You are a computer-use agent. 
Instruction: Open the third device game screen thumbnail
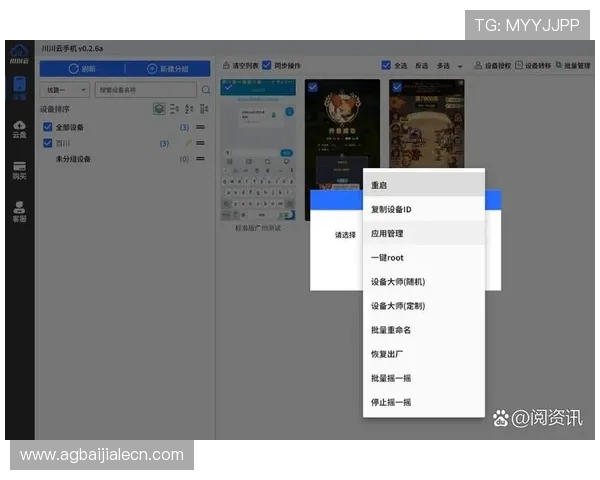tap(427, 123)
